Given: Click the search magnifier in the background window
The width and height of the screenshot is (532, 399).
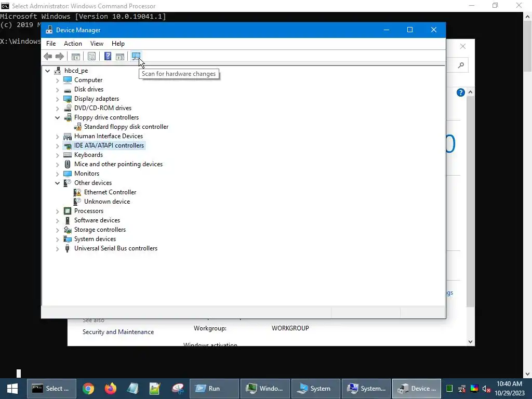Looking at the screenshot, I should [461, 65].
